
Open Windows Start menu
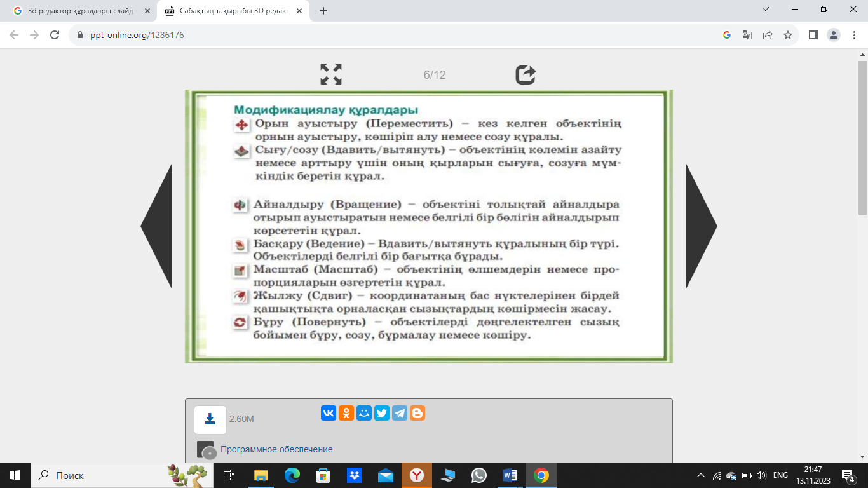click(15, 475)
